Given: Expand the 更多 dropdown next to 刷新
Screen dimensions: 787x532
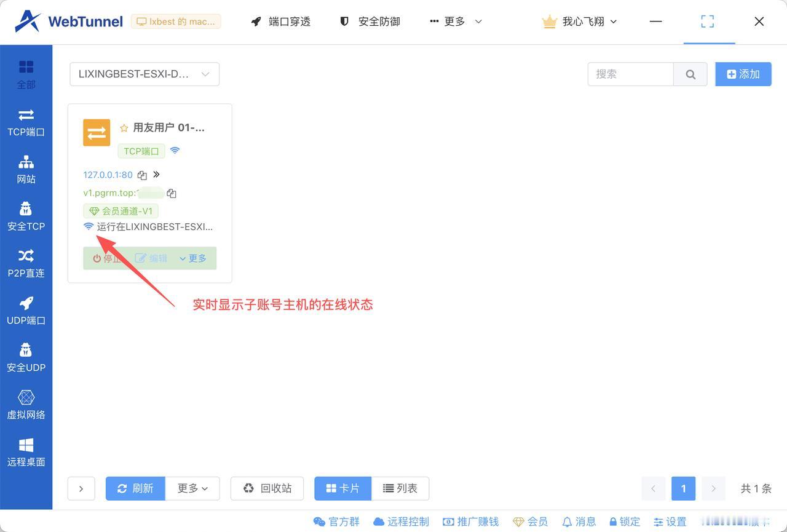Looking at the screenshot, I should click(192, 488).
